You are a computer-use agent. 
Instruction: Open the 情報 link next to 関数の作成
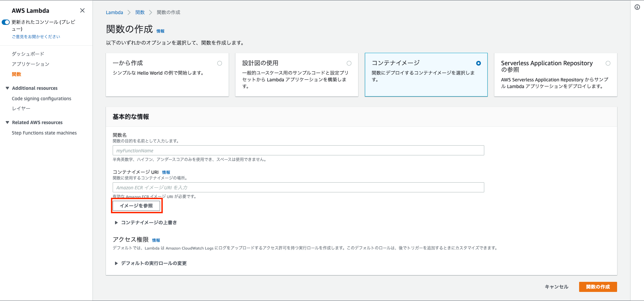click(160, 31)
